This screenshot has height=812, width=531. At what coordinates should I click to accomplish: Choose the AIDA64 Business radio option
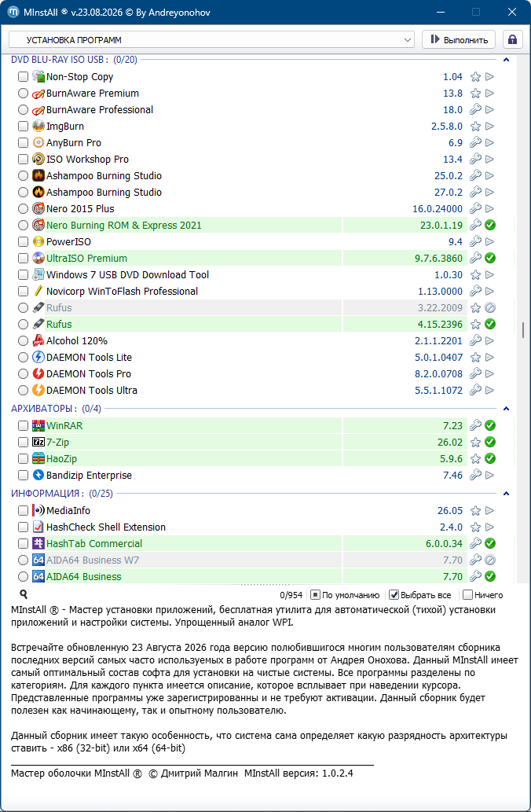(24, 576)
